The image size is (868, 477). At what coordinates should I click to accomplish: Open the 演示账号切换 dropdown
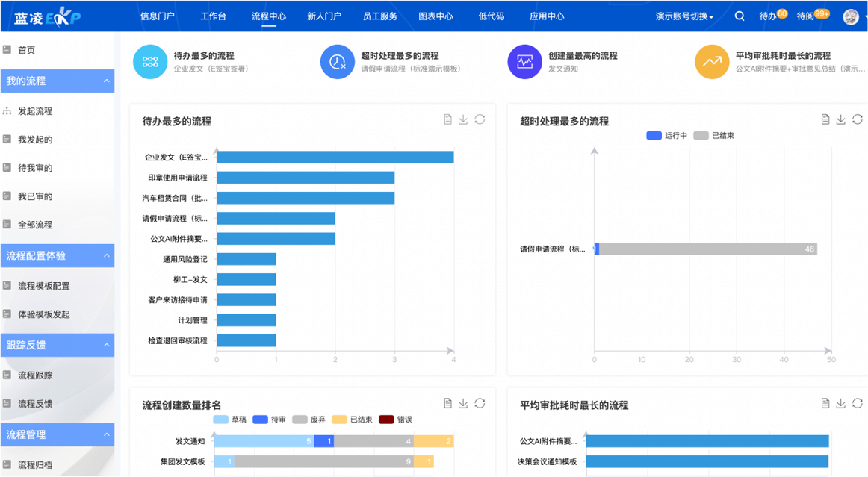pos(684,16)
